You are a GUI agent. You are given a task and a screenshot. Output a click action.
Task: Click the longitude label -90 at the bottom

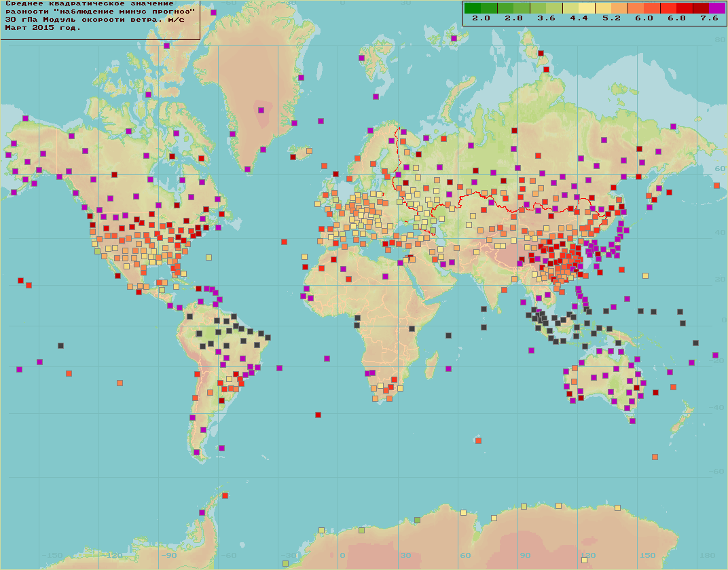click(x=169, y=555)
